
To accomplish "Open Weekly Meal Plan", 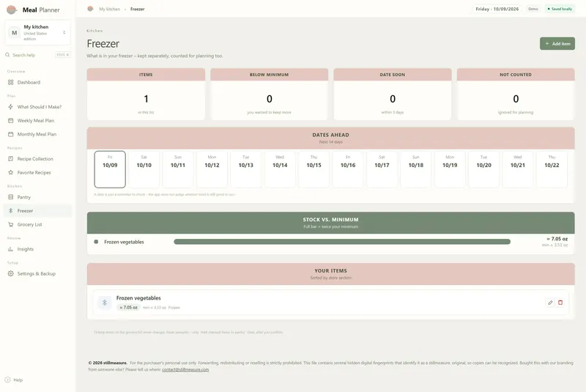I will tap(38, 121).
